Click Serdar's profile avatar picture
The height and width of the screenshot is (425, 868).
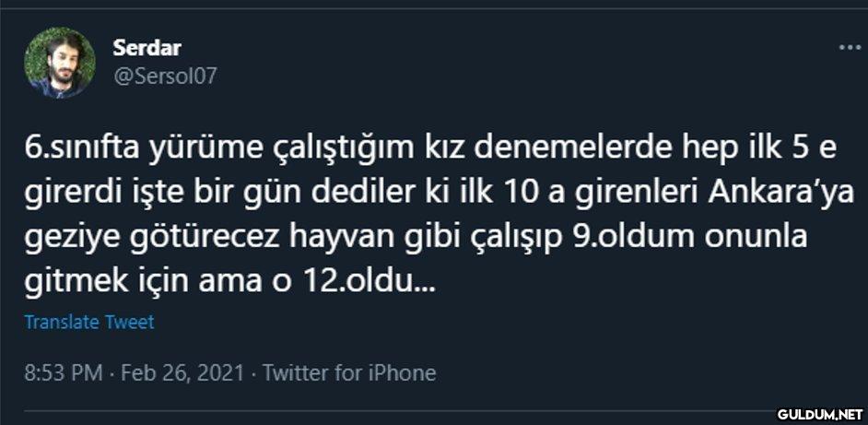60,62
